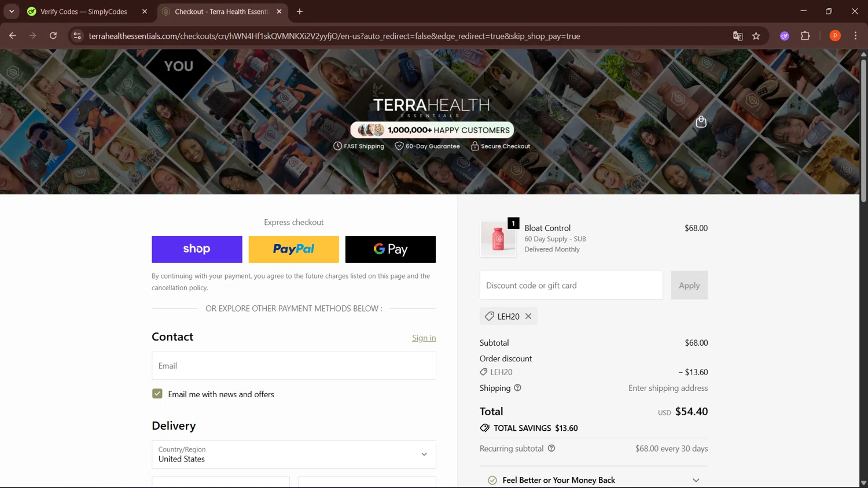Click the address bar URL

pyautogui.click(x=334, y=36)
